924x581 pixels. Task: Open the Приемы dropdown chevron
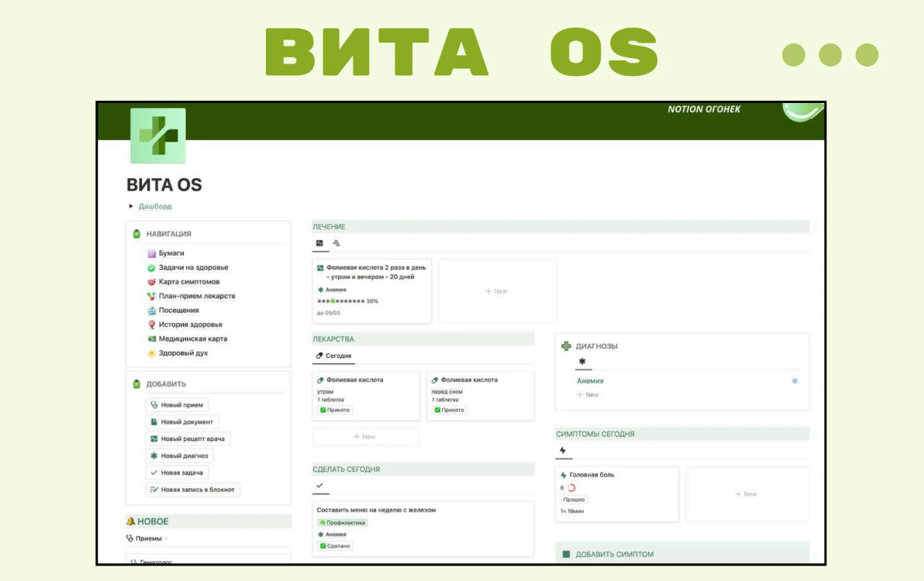coord(167,538)
